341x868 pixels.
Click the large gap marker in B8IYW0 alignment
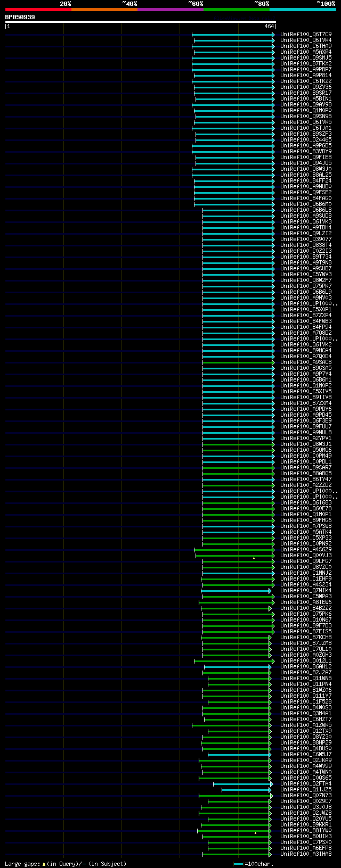(255, 833)
